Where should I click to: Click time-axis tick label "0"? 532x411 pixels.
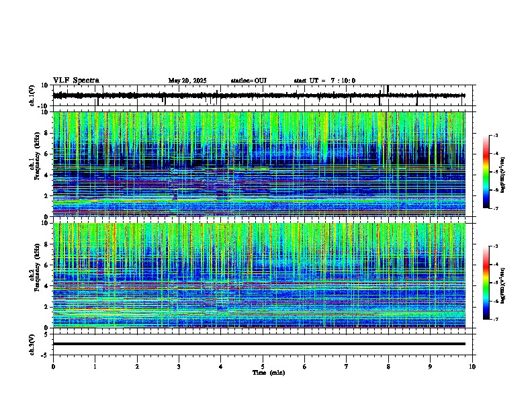coord(53,367)
